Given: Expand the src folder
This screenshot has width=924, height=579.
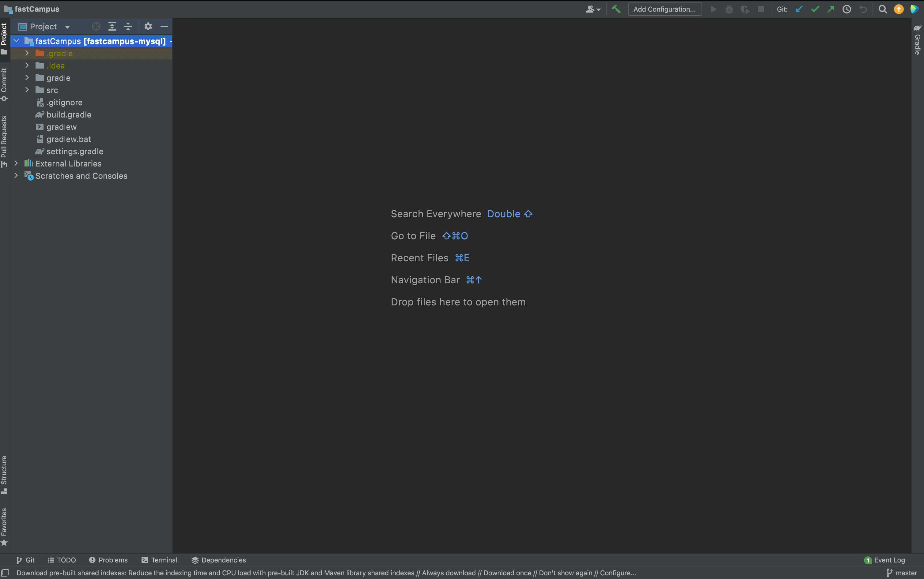Looking at the screenshot, I should [x=27, y=90].
